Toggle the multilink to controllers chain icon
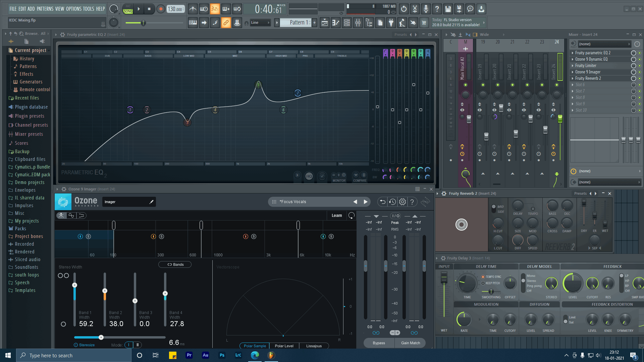644x362 pixels. pos(226,23)
